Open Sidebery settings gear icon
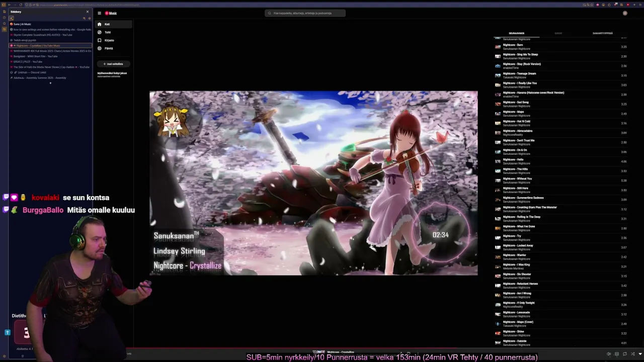 [90, 18]
